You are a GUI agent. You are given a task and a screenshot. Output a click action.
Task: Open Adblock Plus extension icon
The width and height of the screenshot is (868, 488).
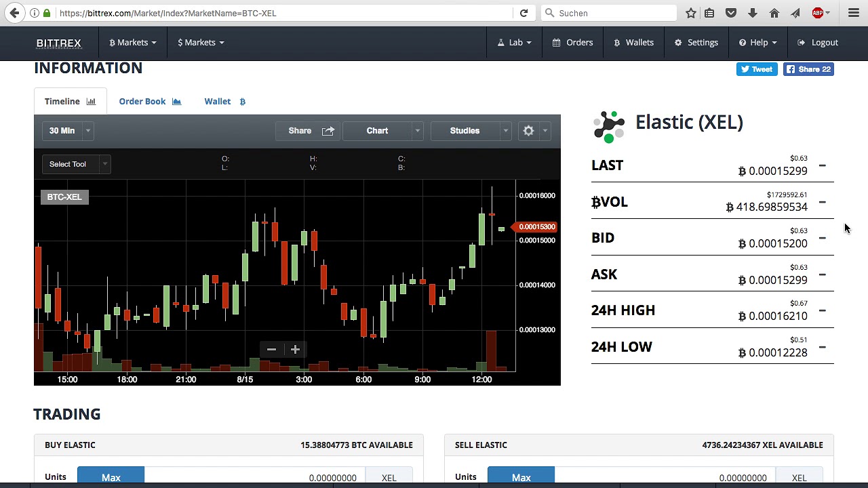coord(818,13)
